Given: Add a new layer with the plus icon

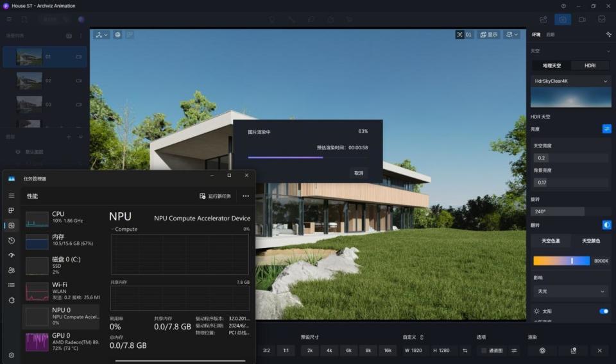Looking at the screenshot, I should click(x=69, y=136).
